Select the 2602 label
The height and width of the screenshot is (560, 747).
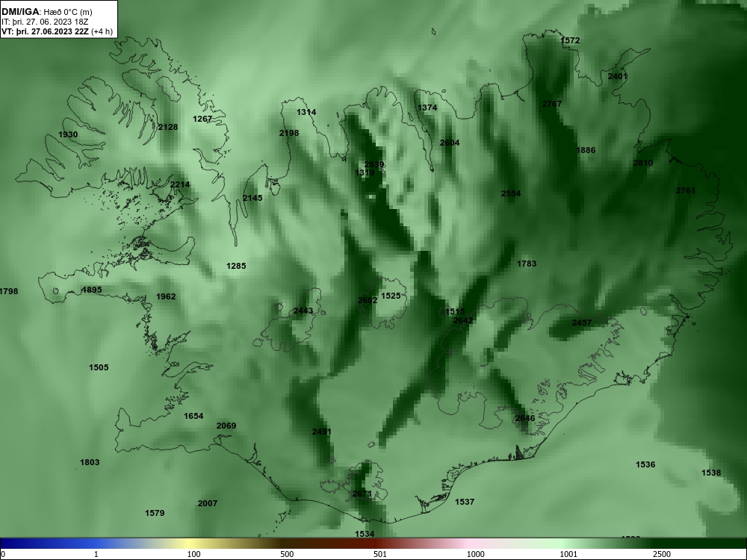pyautogui.click(x=368, y=300)
